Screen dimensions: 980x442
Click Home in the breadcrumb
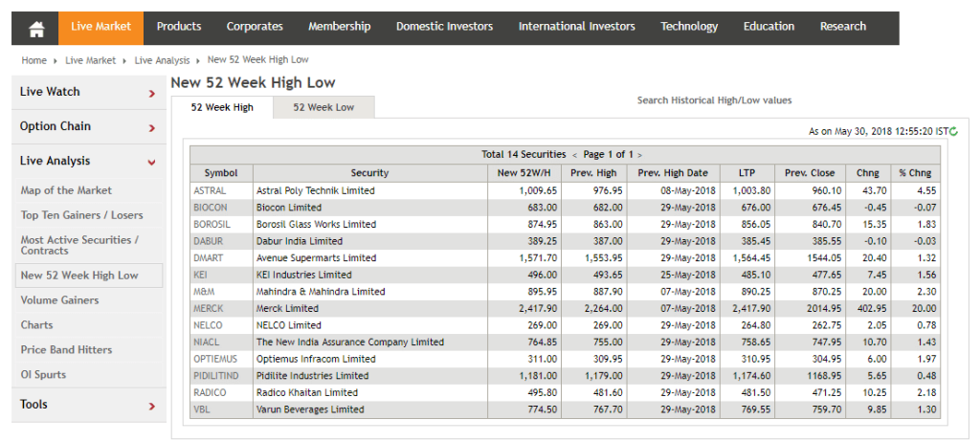point(33,60)
